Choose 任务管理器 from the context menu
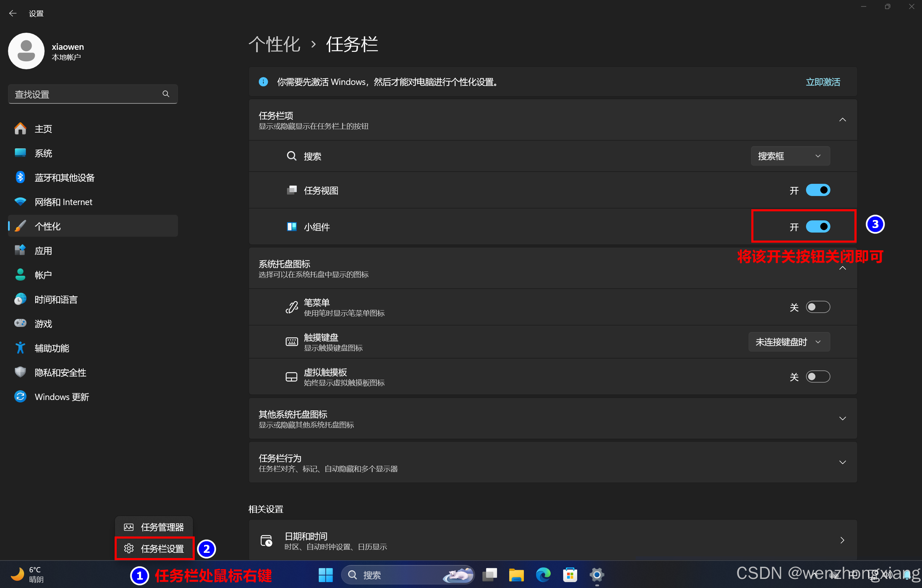Viewport: 922px width, 588px height. 155,527
